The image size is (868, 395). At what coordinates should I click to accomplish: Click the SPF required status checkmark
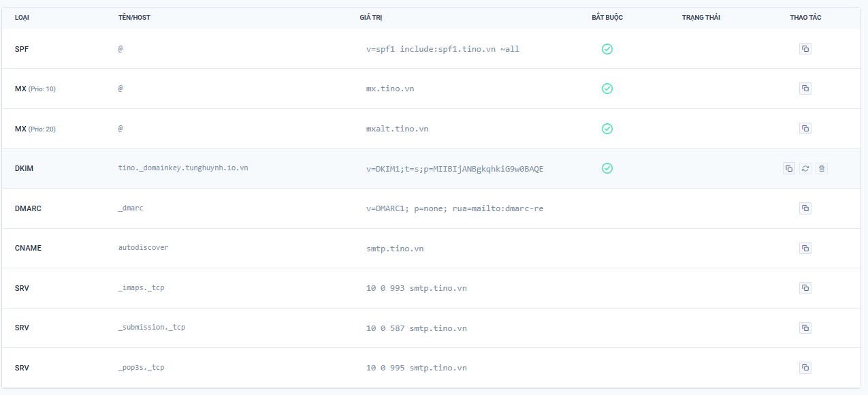[x=607, y=48]
